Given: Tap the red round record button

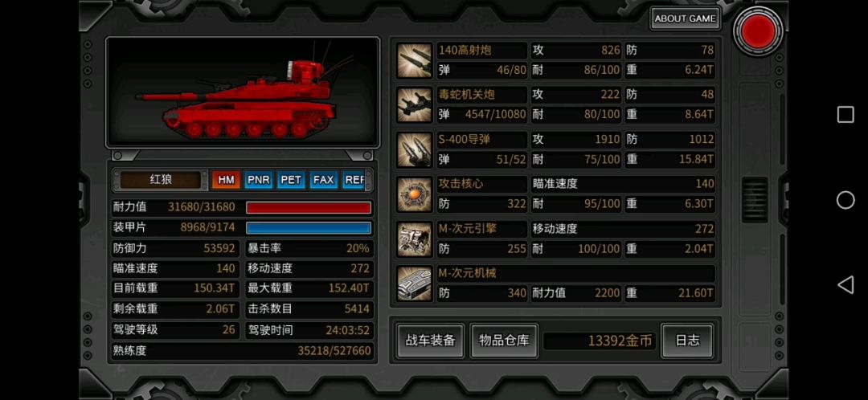Looking at the screenshot, I should 758,31.
